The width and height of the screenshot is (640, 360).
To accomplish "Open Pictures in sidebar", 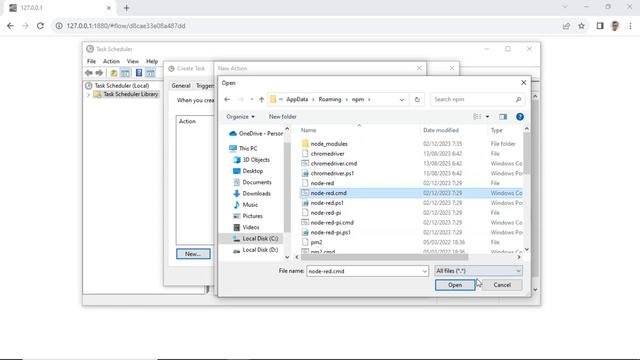I will click(x=248, y=216).
